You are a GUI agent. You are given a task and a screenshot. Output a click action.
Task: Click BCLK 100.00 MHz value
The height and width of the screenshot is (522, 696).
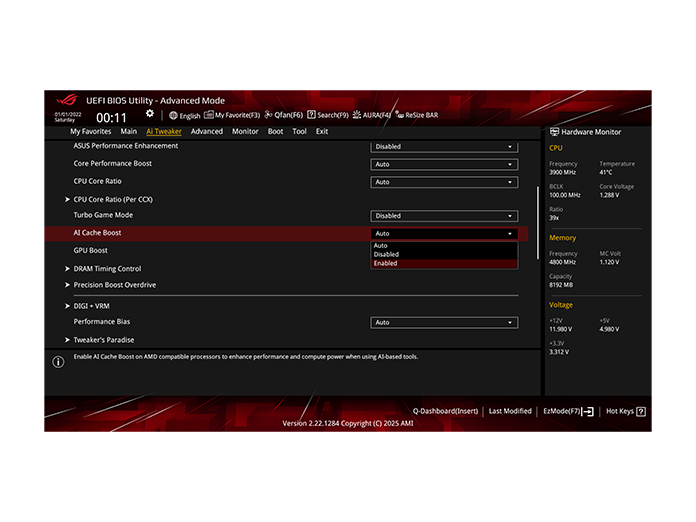(x=565, y=195)
